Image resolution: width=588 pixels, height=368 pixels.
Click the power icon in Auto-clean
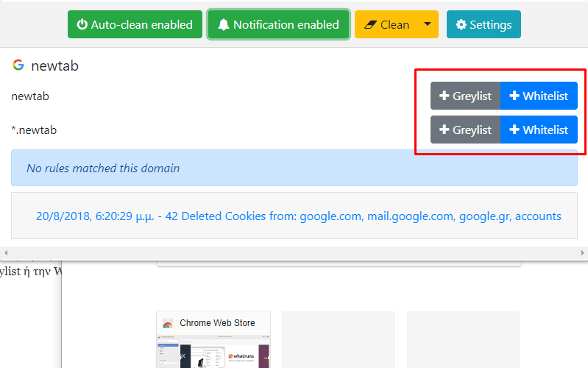(x=82, y=24)
